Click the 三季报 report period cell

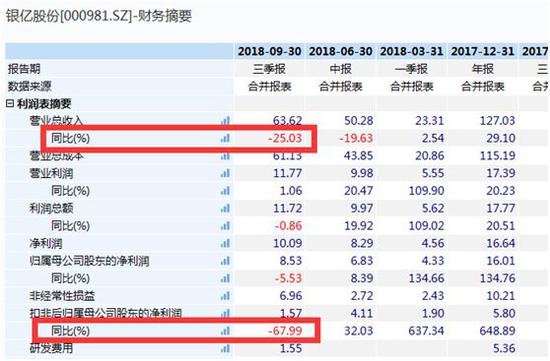coord(269,69)
